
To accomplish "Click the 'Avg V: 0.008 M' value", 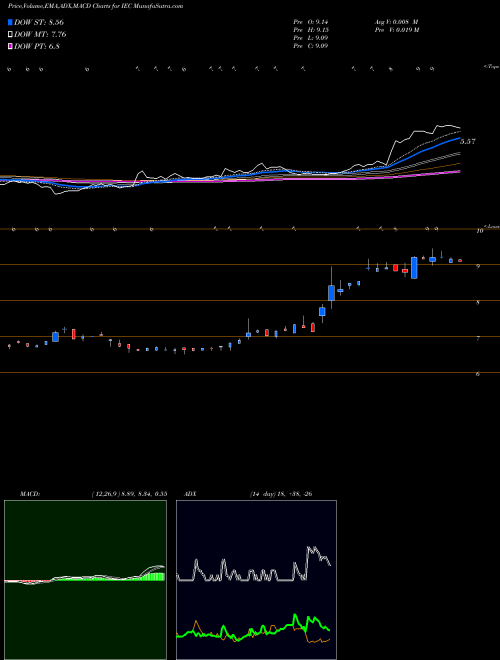I will 396,22.
